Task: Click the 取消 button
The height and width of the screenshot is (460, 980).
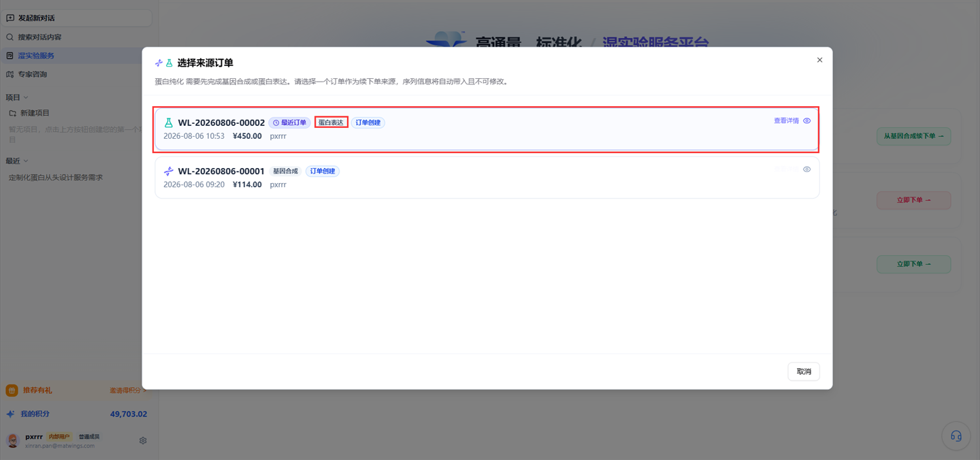Action: tap(804, 372)
